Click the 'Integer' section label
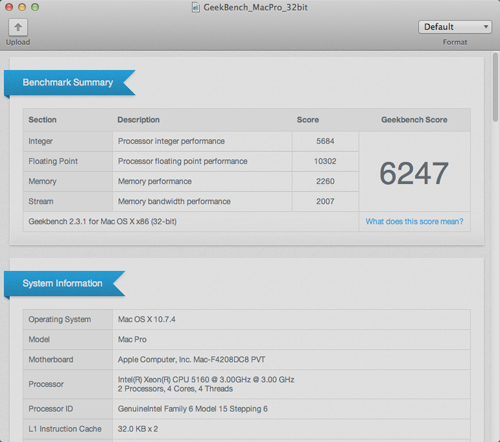 pos(40,141)
